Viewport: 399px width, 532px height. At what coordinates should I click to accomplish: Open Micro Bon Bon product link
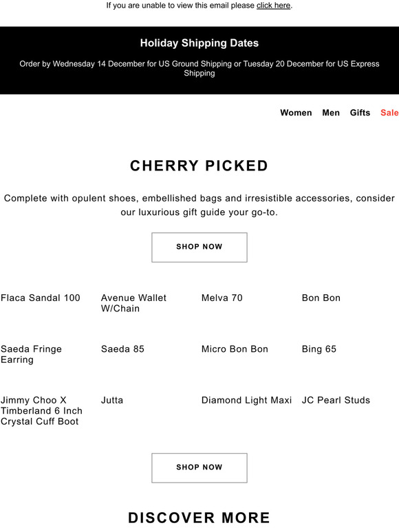[235, 349]
